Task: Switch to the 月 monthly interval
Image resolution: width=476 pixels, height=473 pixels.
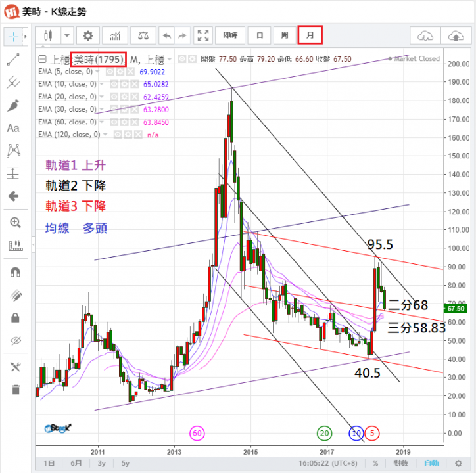Action: 310,35
